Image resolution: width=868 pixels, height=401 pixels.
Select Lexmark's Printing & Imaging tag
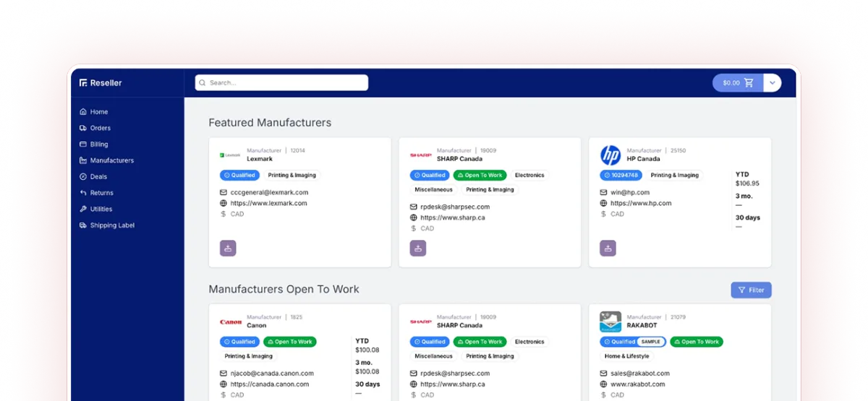pos(292,175)
